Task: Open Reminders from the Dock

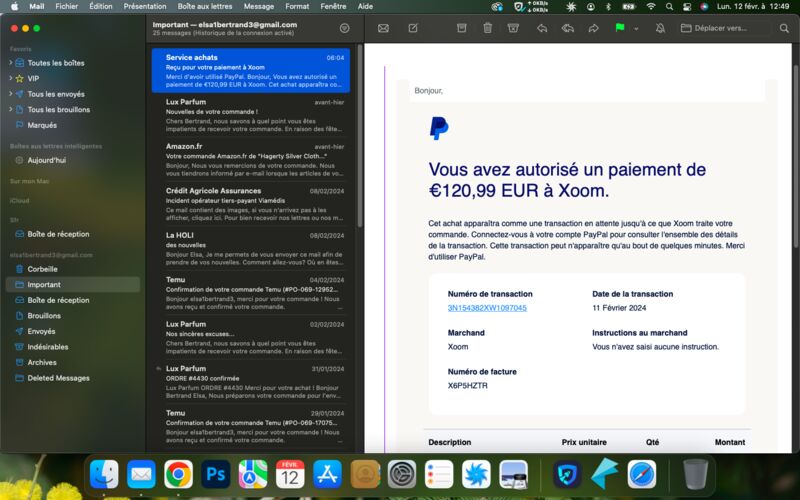Action: point(439,474)
